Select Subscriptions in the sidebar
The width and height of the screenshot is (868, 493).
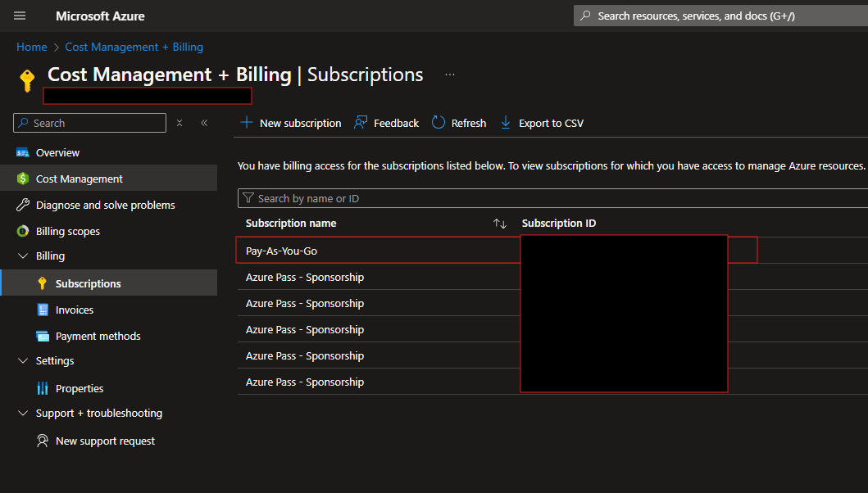88,283
